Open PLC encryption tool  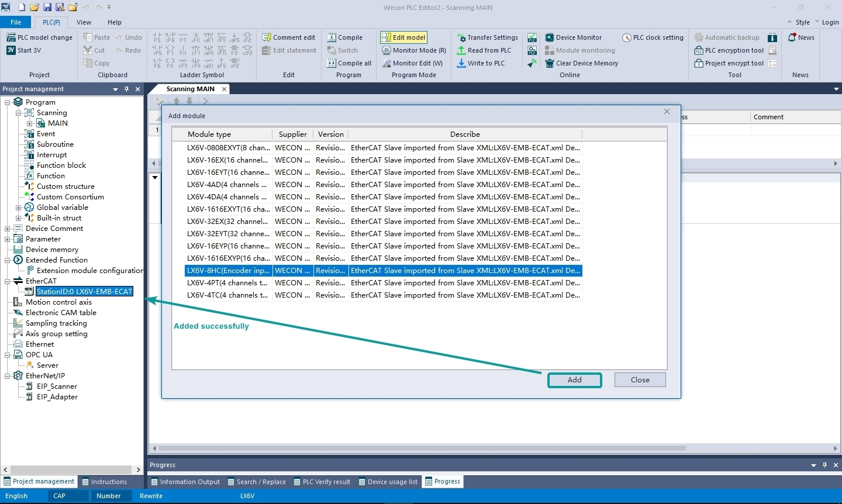pyautogui.click(x=729, y=50)
